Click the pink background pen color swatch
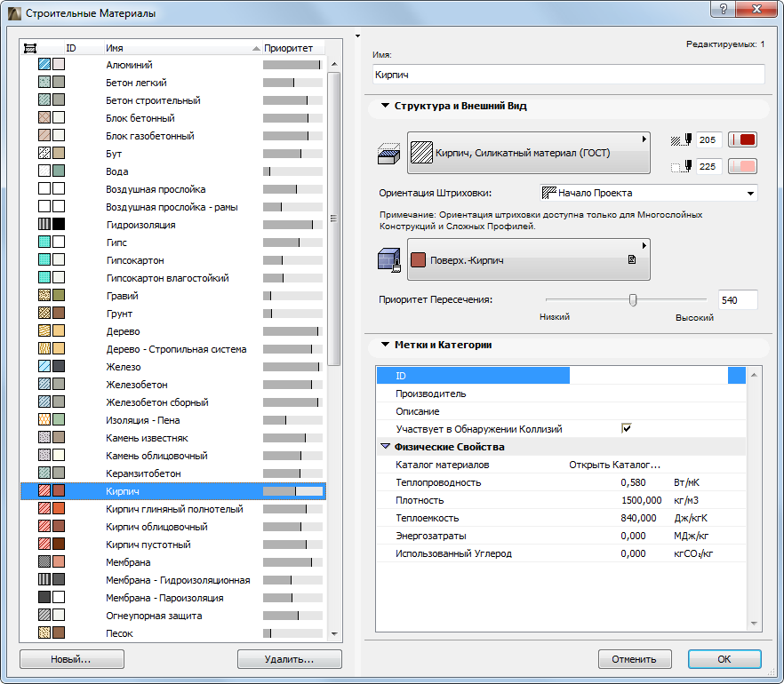Viewport: 784px width, 684px height. click(742, 166)
